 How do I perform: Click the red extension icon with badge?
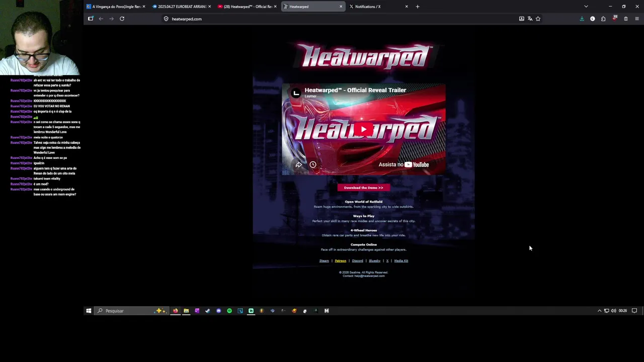pos(615,18)
